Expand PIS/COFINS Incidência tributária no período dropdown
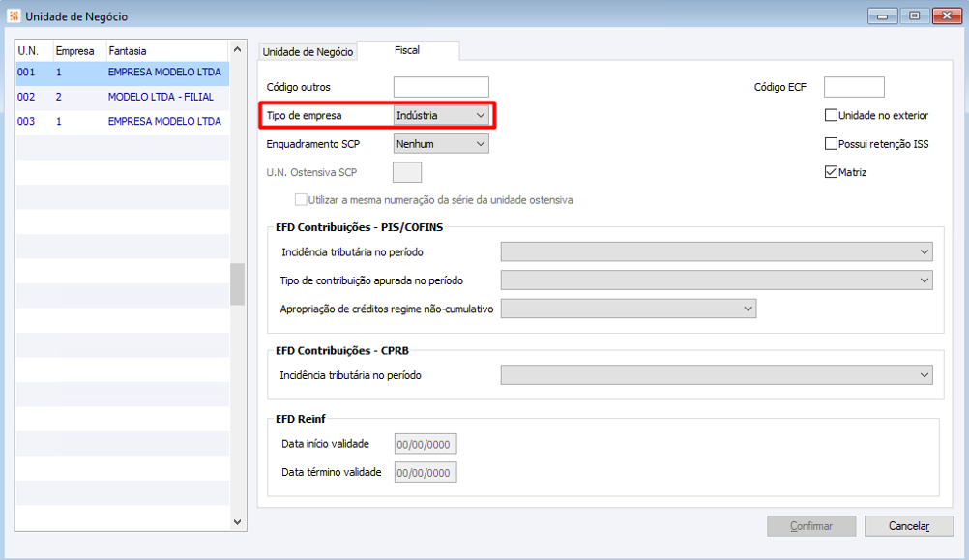Viewport: 969px width, 560px height. (x=717, y=252)
